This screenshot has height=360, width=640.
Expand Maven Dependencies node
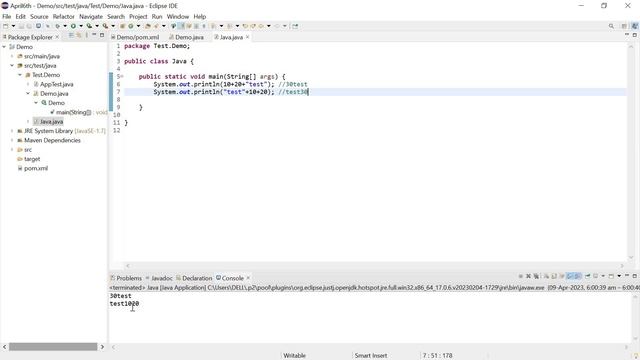[x=12, y=140]
